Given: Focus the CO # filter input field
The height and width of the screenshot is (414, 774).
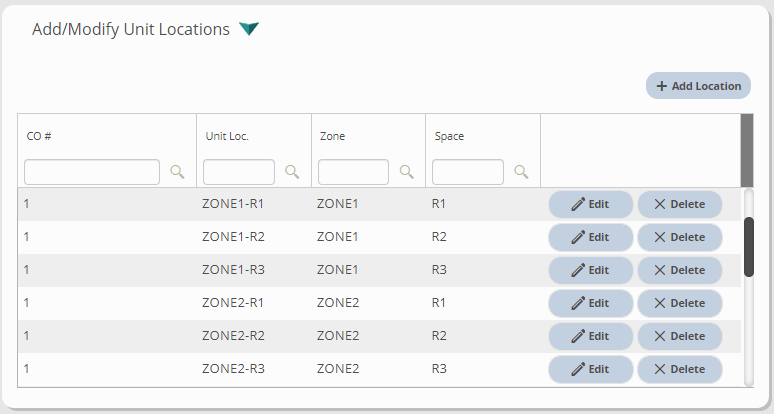Looking at the screenshot, I should tap(92, 172).
